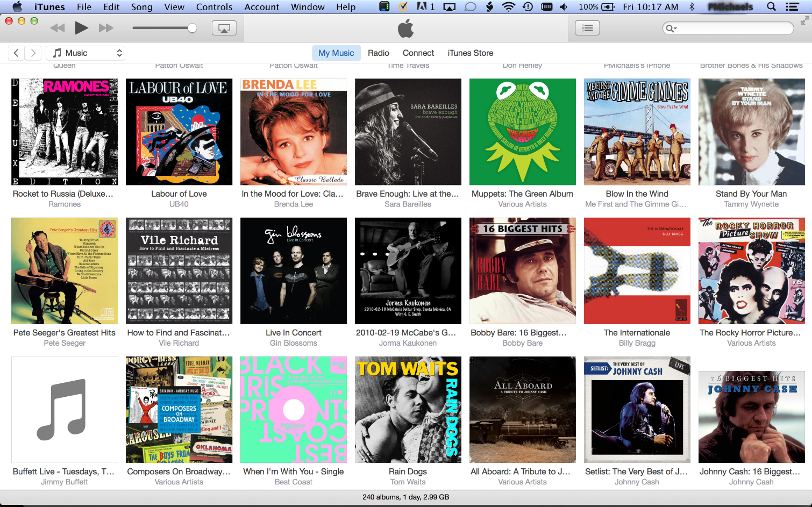Viewport: 812px width, 507px height.
Task: Open the View menu
Action: (x=174, y=7)
